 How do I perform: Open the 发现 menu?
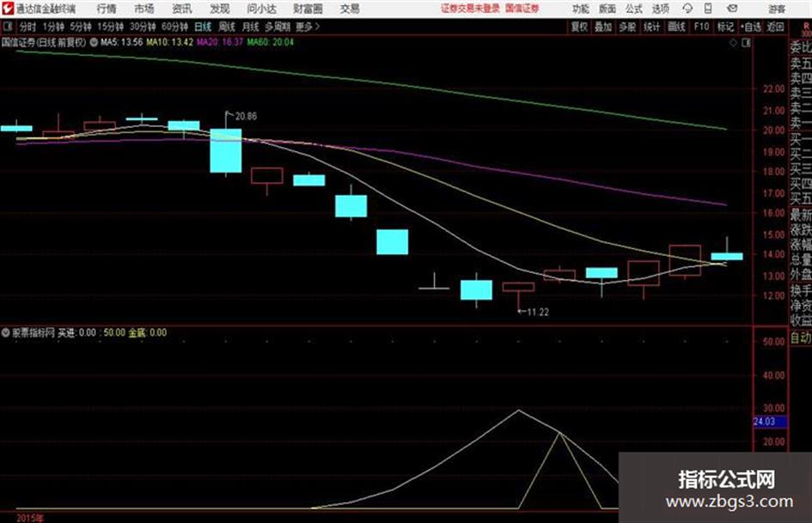[x=220, y=9]
